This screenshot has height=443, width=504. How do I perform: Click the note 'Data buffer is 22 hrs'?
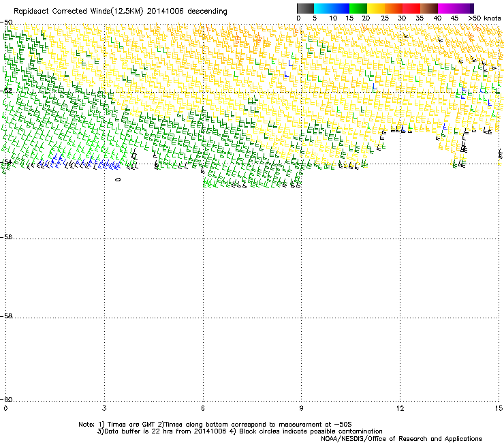click(138, 431)
